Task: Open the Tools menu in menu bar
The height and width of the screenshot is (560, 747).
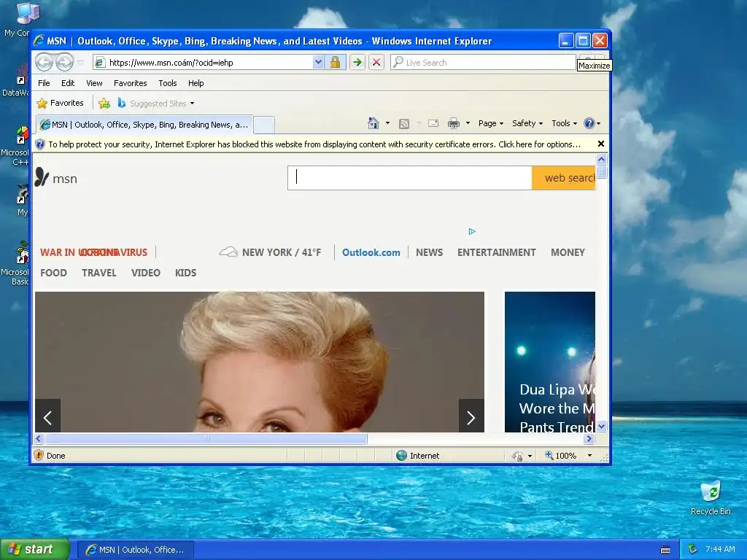Action: 168,83
